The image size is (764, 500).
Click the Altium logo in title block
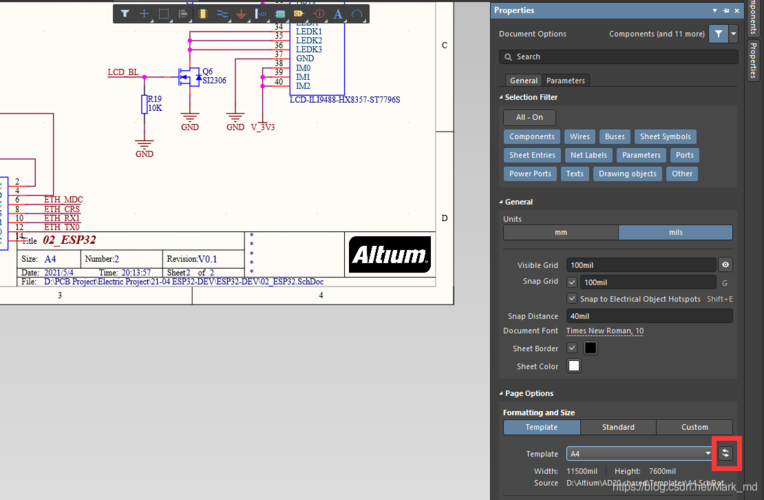click(390, 254)
